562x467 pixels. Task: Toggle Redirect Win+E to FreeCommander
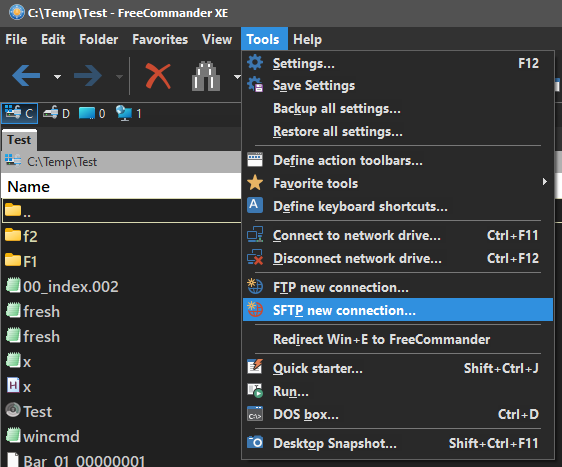[x=398, y=339]
